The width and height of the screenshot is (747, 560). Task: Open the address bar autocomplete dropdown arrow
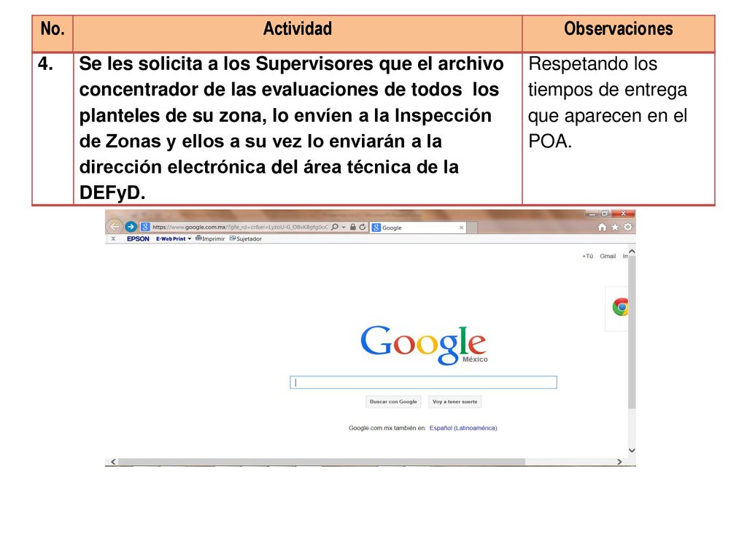pyautogui.click(x=344, y=227)
